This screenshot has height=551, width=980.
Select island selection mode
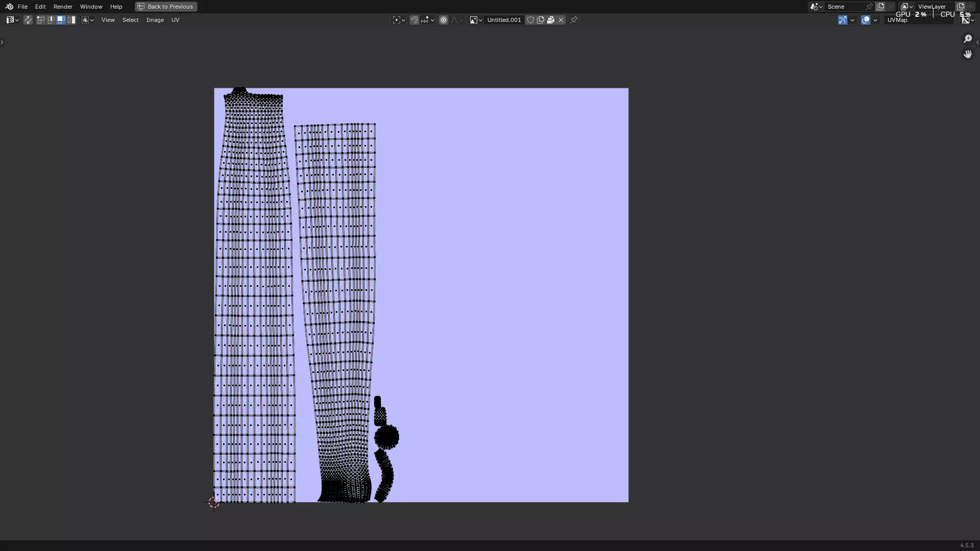point(71,20)
